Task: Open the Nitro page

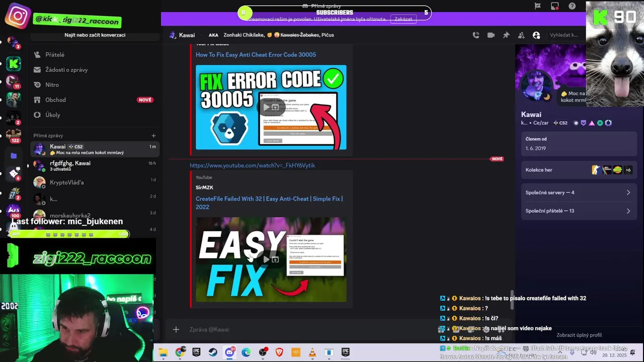Action: [95, 85]
